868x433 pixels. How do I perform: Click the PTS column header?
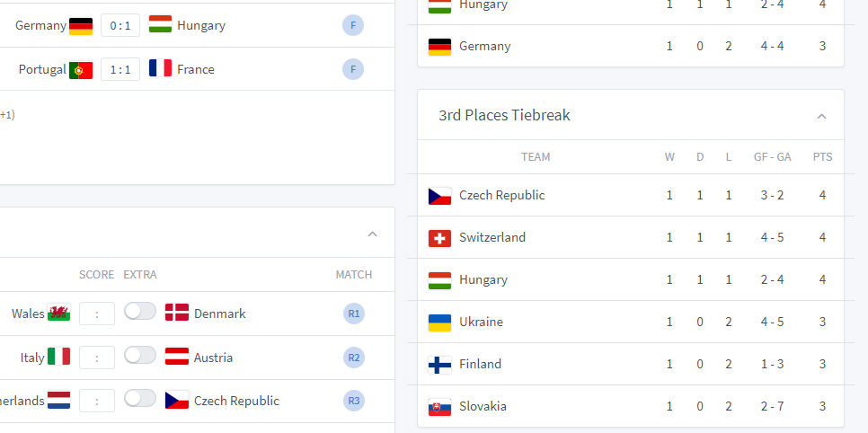822,157
